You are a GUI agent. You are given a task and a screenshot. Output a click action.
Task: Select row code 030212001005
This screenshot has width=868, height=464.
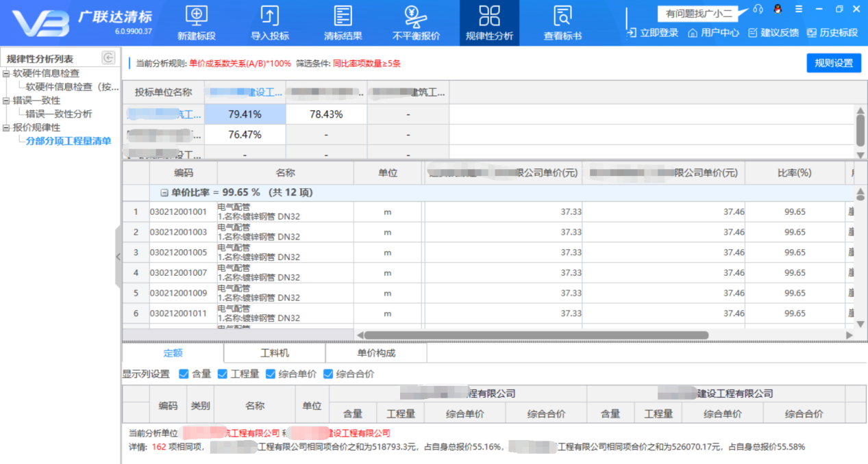coord(178,253)
